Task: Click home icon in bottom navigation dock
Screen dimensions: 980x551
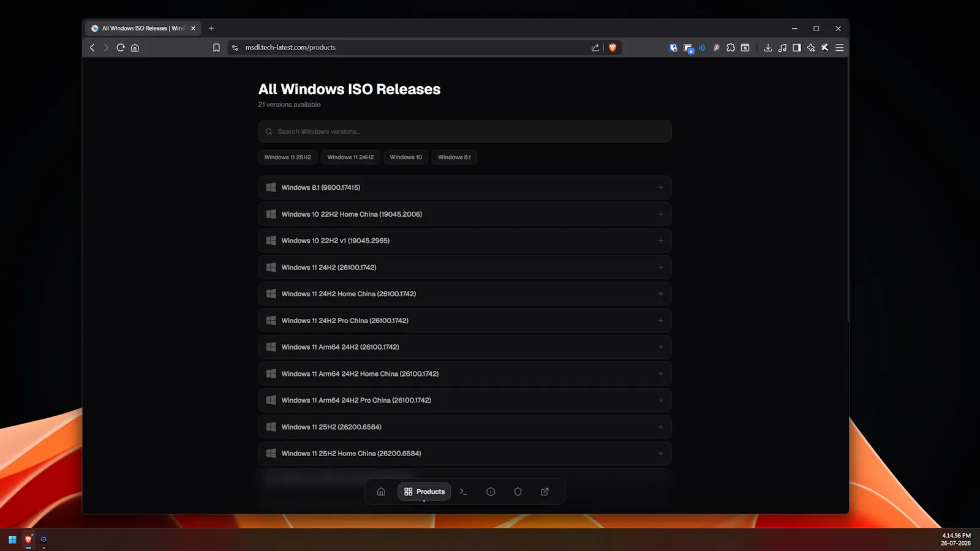Action: point(381,492)
